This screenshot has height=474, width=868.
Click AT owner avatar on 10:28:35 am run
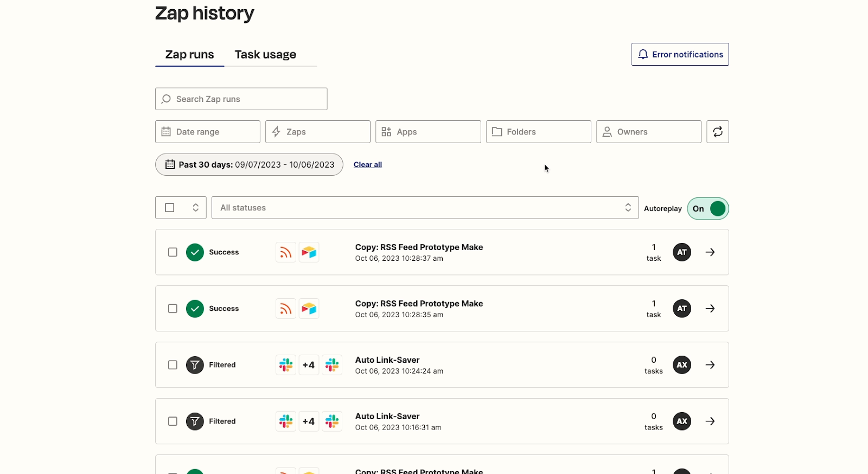coord(682,309)
